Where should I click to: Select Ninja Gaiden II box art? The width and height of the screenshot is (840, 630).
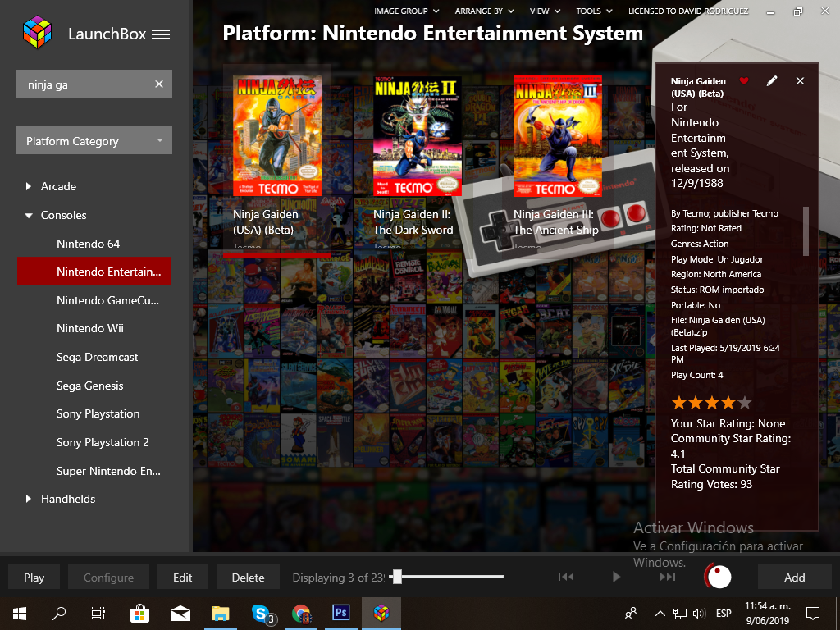click(x=418, y=135)
